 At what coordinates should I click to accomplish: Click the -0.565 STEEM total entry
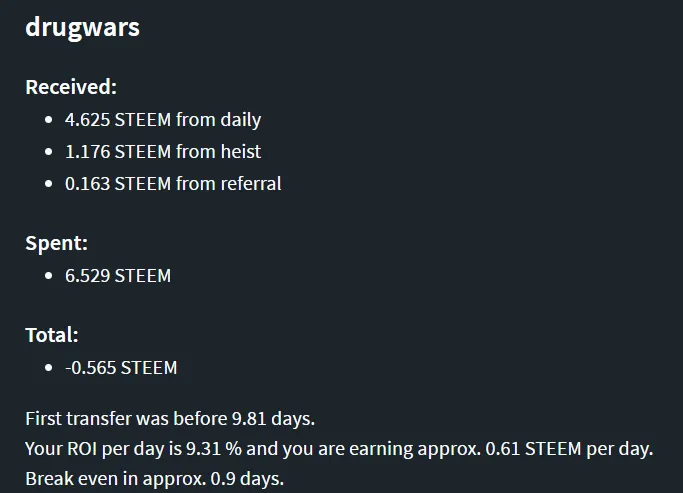pyautogui.click(x=121, y=368)
